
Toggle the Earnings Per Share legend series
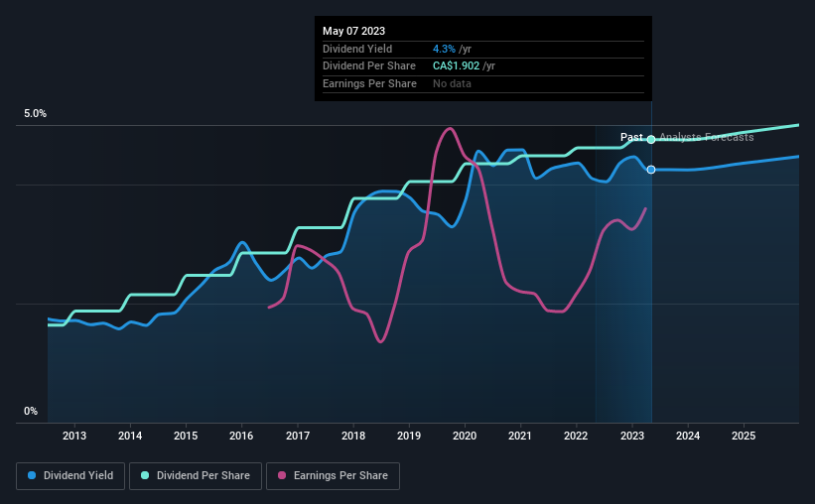click(x=333, y=476)
